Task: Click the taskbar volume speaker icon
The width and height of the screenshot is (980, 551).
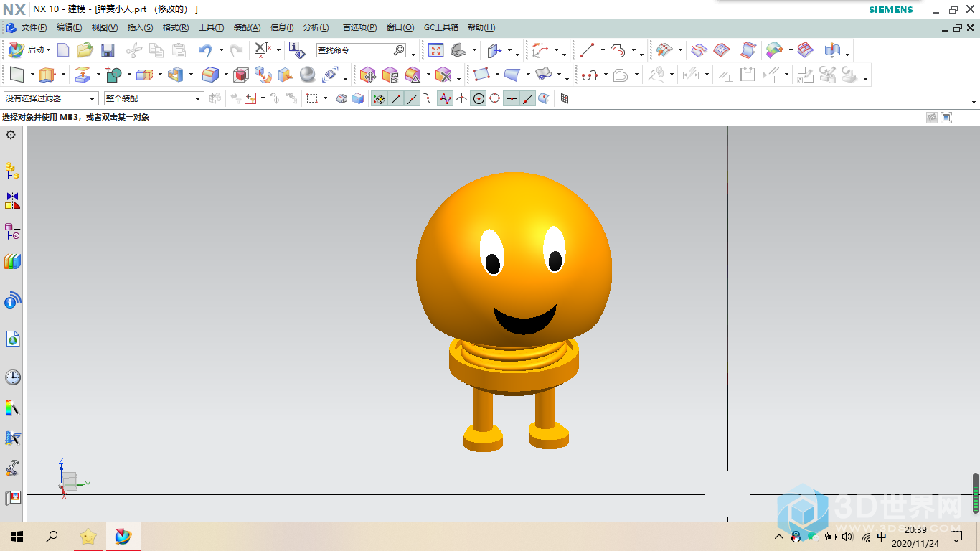Action: point(847,537)
